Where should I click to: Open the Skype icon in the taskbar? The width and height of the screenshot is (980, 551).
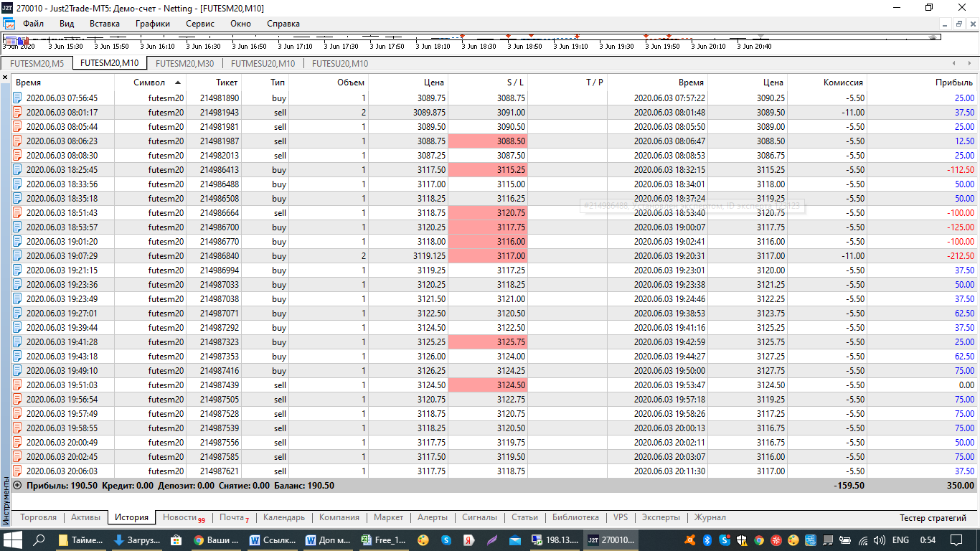pos(446,540)
